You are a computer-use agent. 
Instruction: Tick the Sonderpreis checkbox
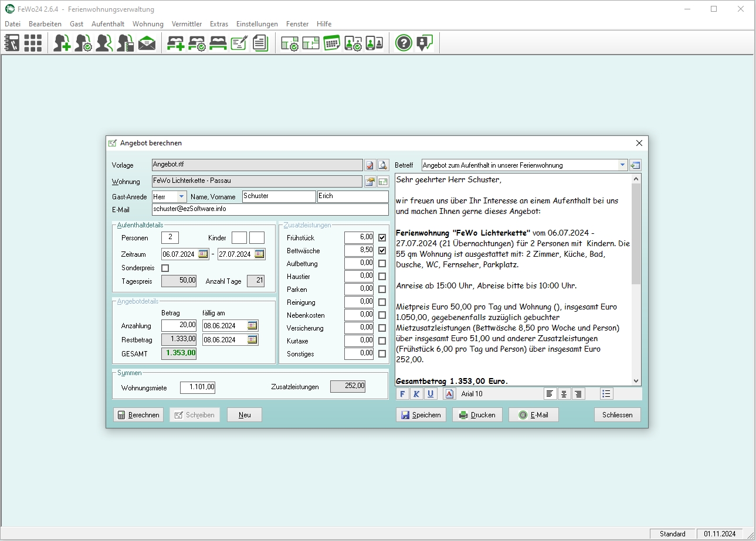tap(165, 268)
